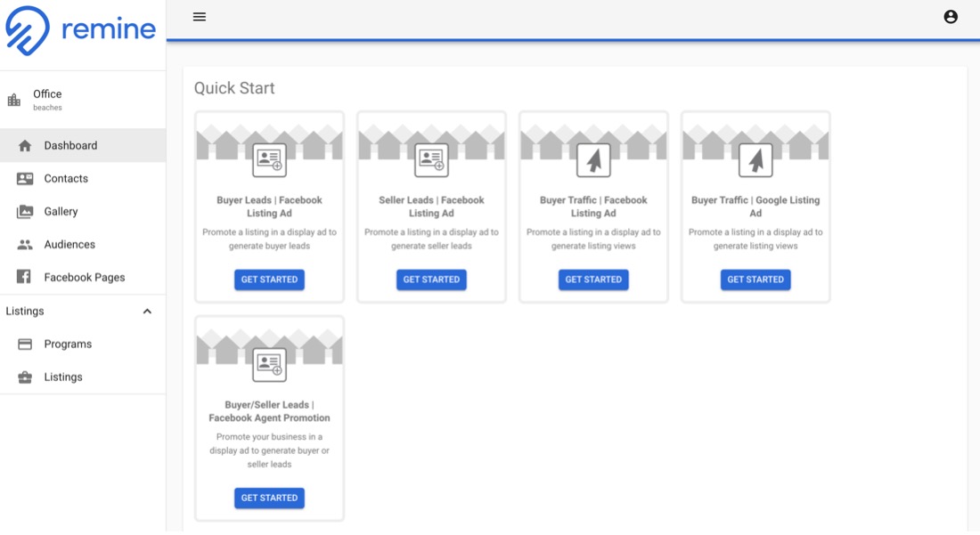Collapse the Listings section chevron
980x535 pixels.
(x=148, y=311)
